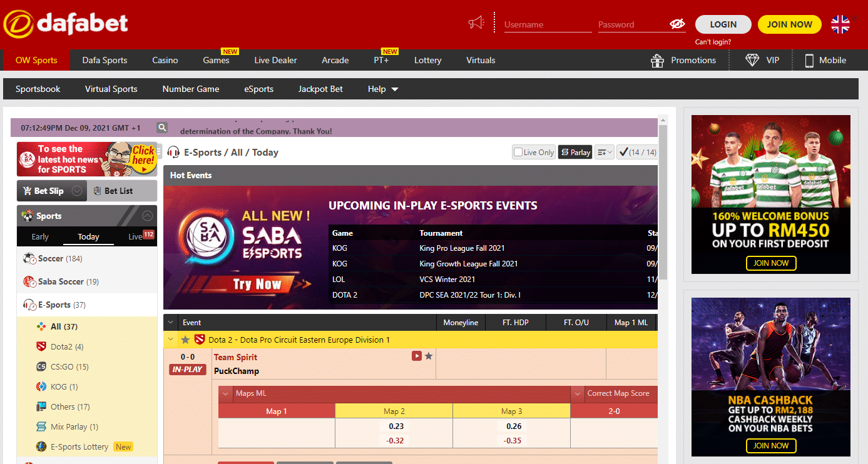Click the All category dots icon
This screenshot has height=464, width=868.
[41, 326]
